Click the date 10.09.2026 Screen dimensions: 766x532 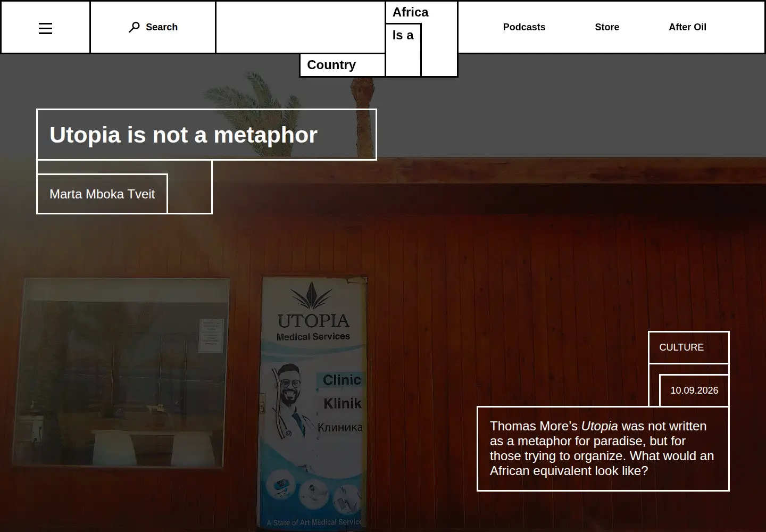tap(694, 390)
